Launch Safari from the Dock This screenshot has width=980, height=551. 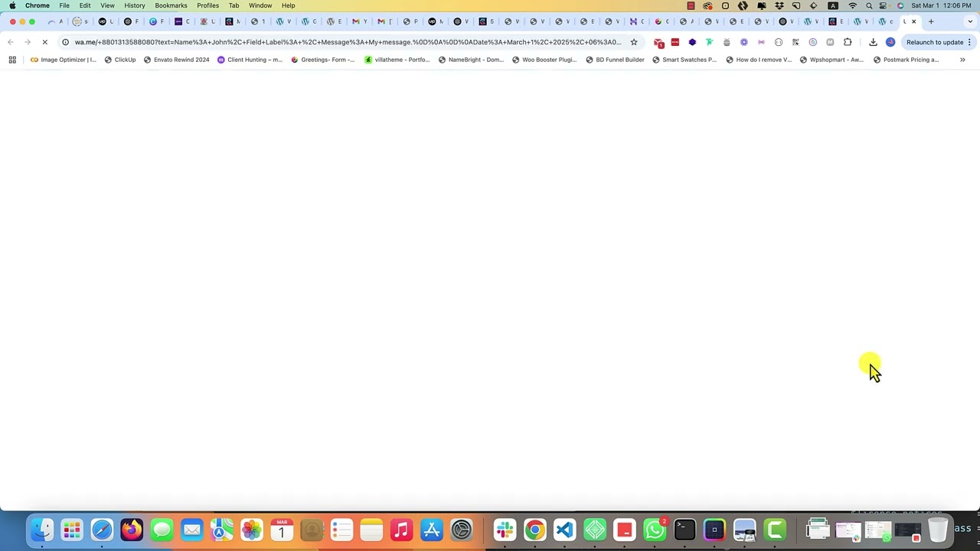point(102,530)
